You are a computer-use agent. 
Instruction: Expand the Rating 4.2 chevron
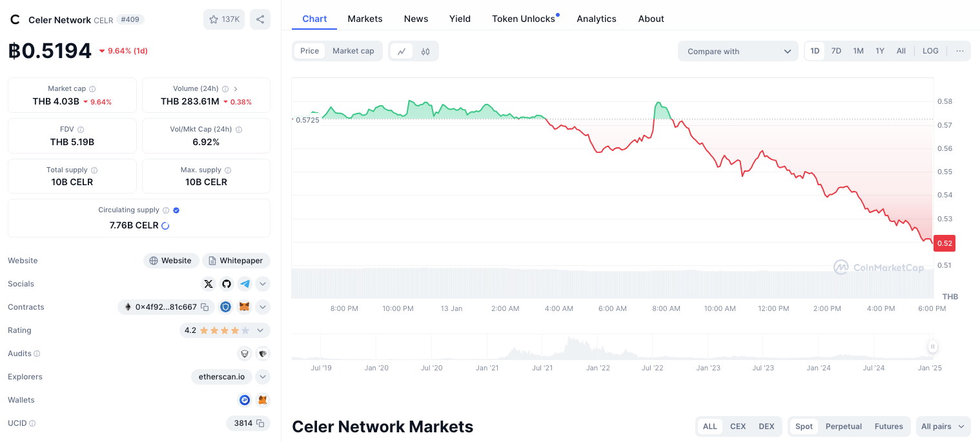[260, 330]
